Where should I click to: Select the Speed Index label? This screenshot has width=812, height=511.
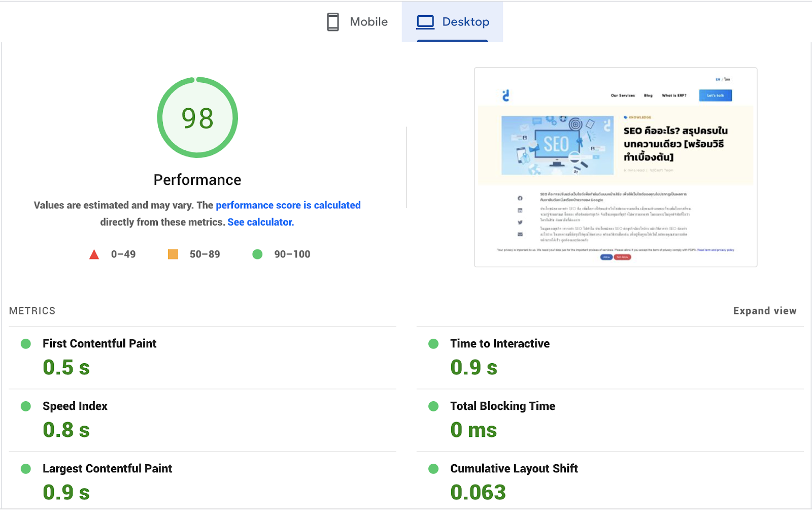[x=75, y=406]
